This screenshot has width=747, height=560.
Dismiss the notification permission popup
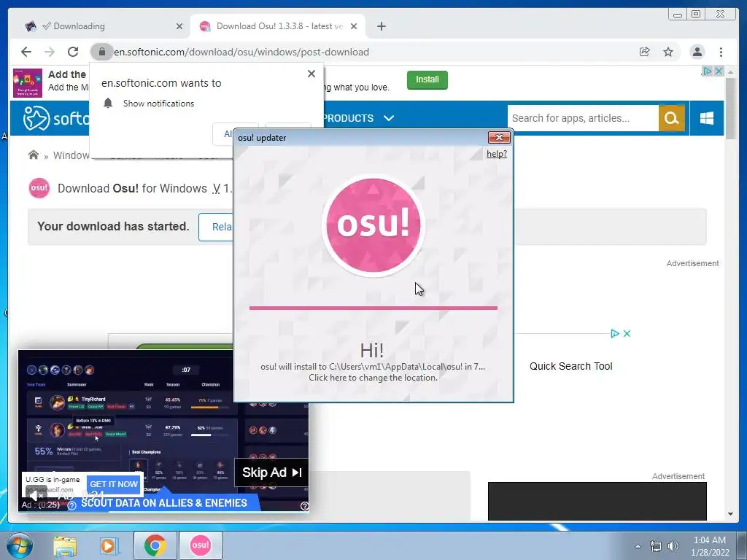click(x=311, y=74)
